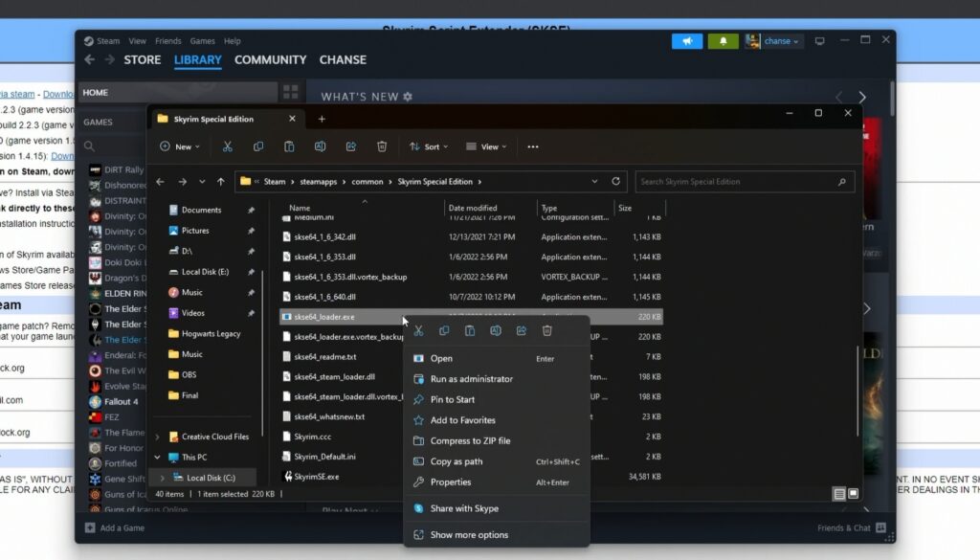The height and width of the screenshot is (560, 980).
Task: Switch to Steam COMMUNITY tab
Action: click(x=271, y=60)
